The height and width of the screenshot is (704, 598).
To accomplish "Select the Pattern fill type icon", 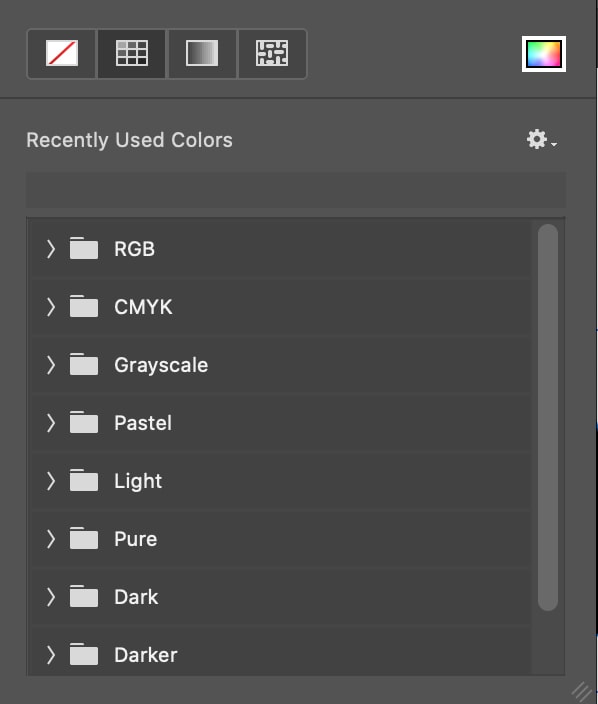I will click(x=272, y=53).
